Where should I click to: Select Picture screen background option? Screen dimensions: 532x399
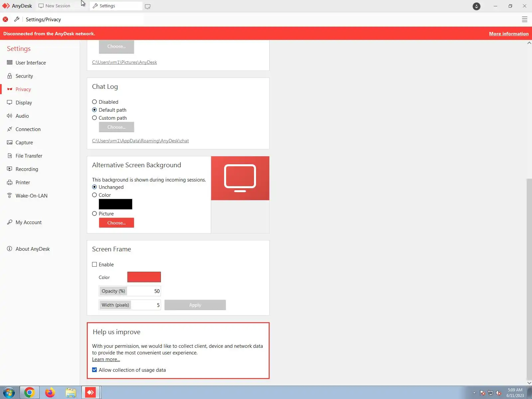94,213
